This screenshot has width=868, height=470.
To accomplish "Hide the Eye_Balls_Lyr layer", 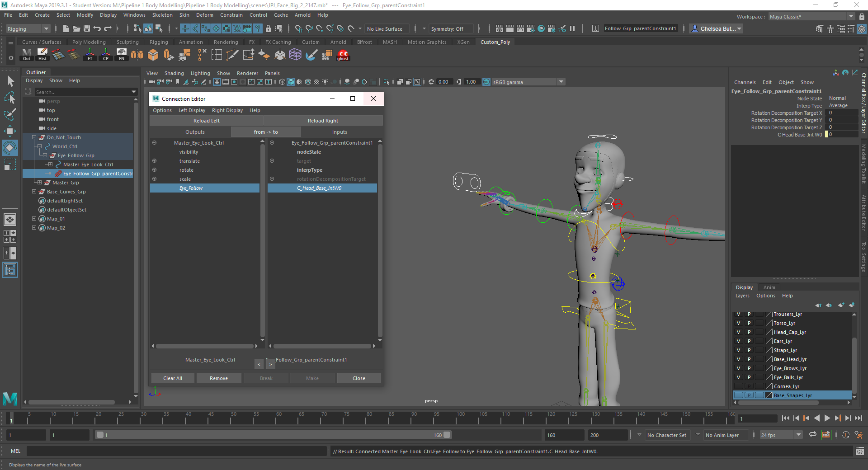I will 738,377.
